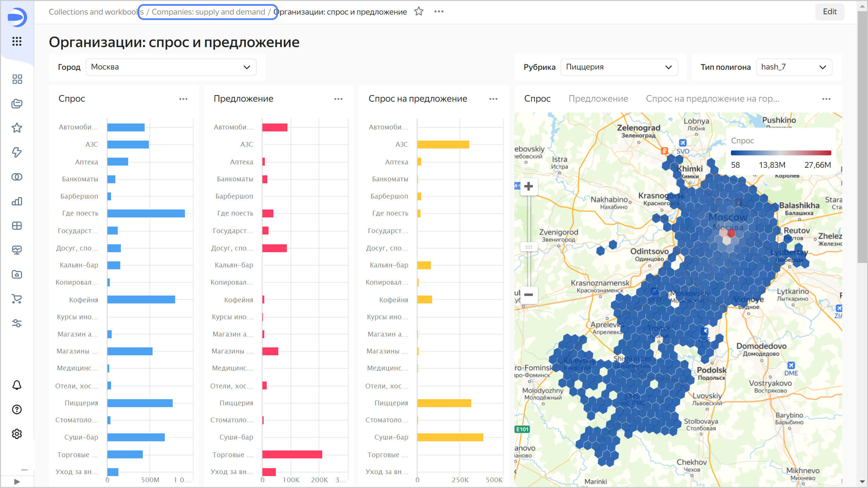868x488 pixels.
Task: Open notifications bell in the sidebar
Action: click(17, 385)
